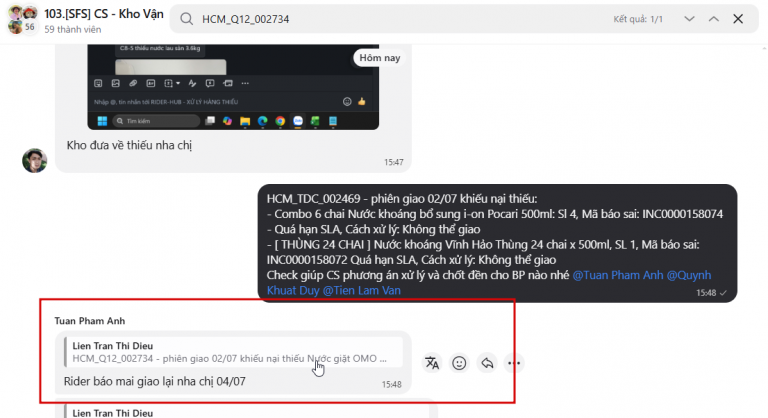Click the translate message icon

pos(432,363)
